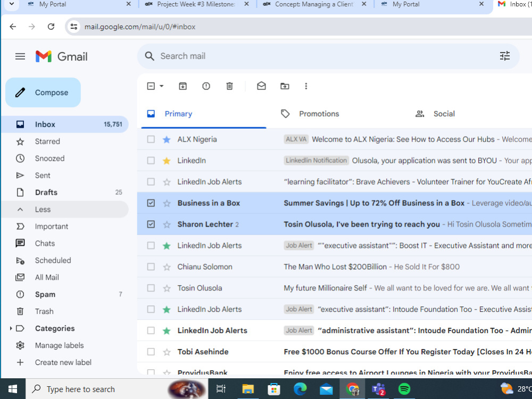Open search options filter icon
This screenshot has width=532, height=399.
tap(504, 56)
